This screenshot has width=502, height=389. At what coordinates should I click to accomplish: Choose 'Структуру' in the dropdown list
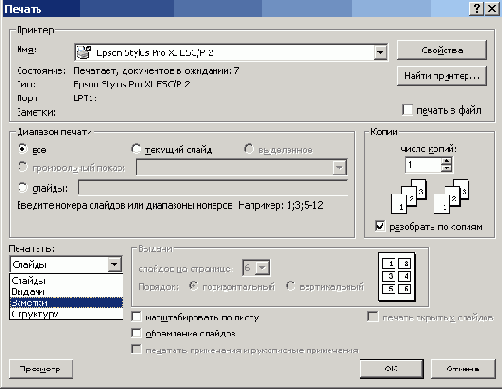(x=66, y=314)
